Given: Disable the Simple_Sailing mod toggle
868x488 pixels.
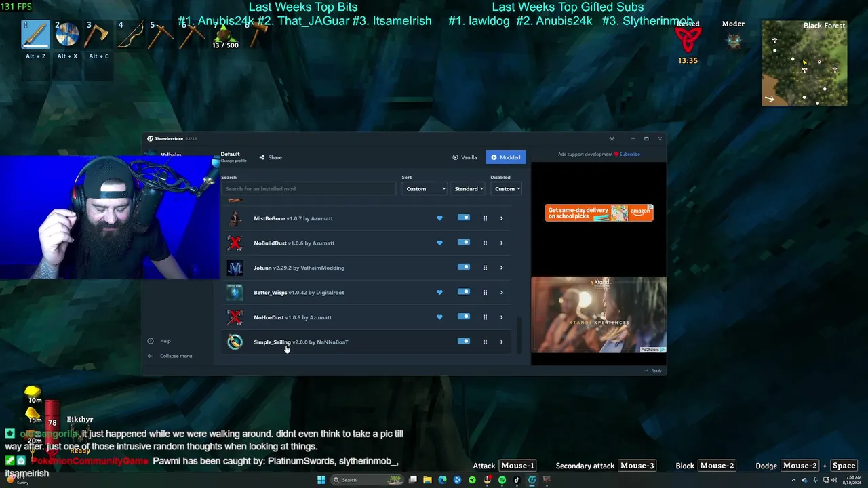Looking at the screenshot, I should 463,341.
